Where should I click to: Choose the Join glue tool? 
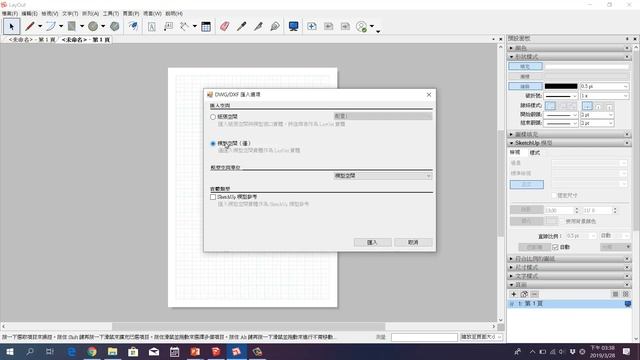275,27
